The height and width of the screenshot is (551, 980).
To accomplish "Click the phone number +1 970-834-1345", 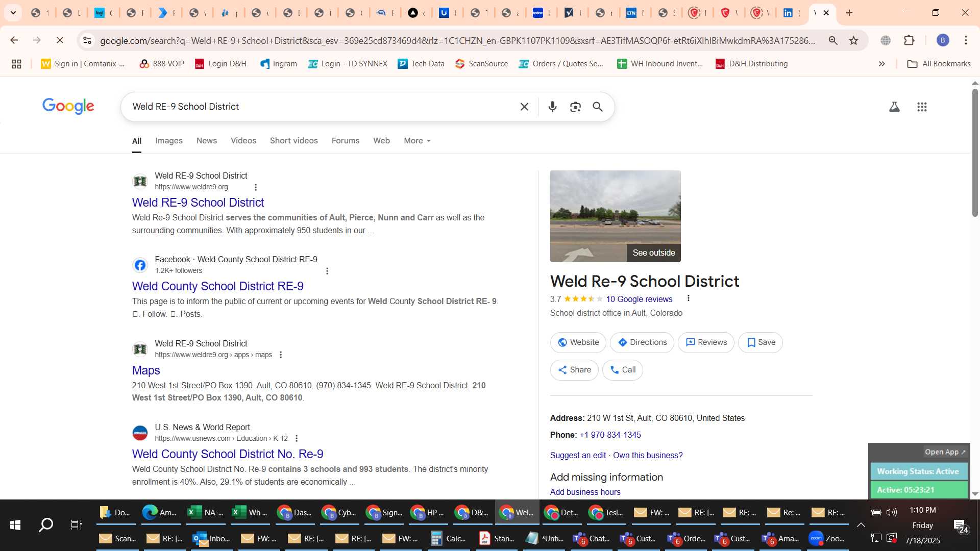I will pyautogui.click(x=610, y=435).
